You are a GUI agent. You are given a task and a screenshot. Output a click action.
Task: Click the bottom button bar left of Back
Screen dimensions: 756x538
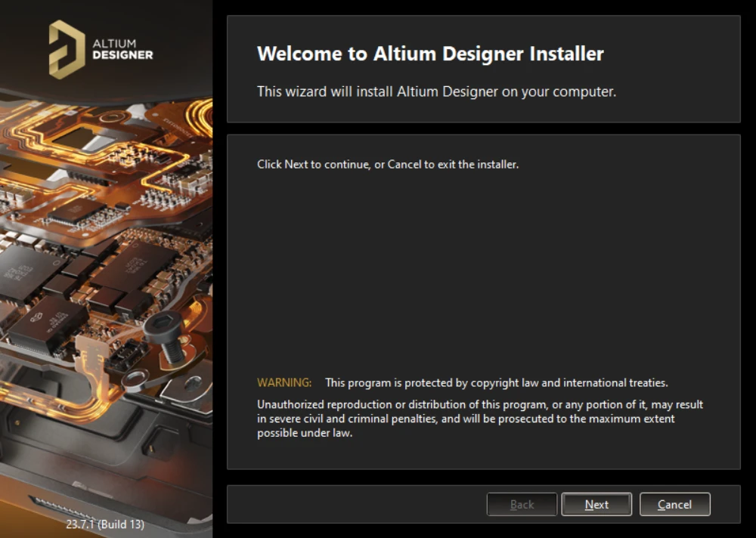point(355,505)
